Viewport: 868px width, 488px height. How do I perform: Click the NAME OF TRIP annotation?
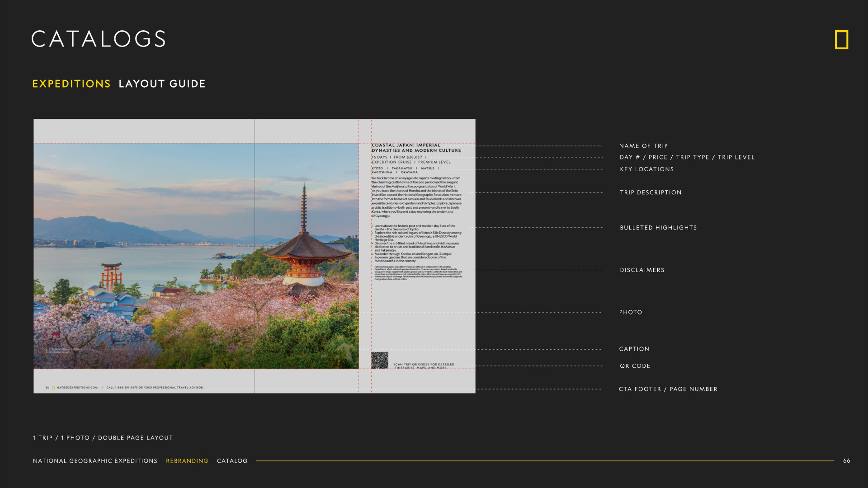[x=643, y=146]
